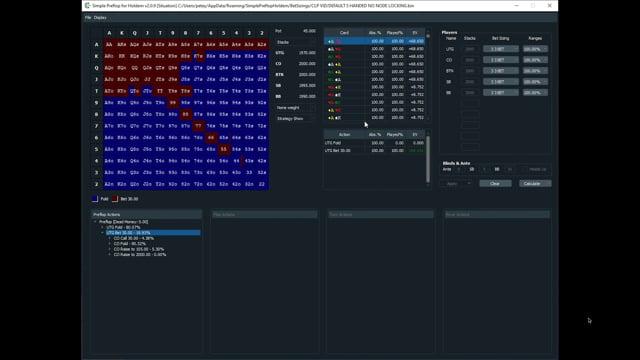Click the card table vertical scrollbar

pyautogui.click(x=428, y=76)
